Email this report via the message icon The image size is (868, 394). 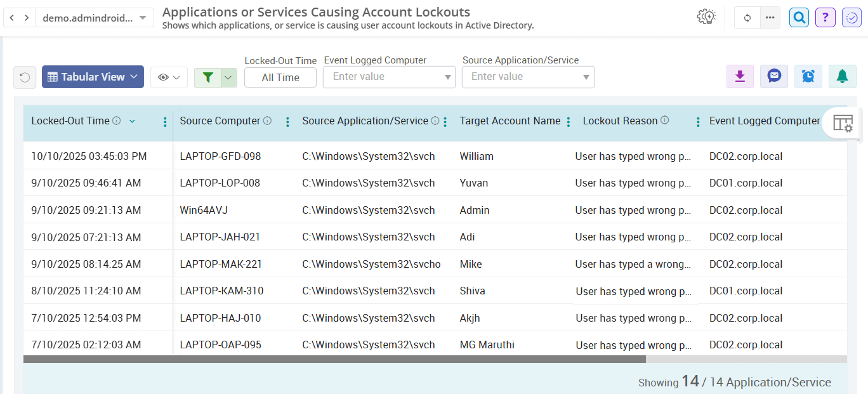[x=774, y=76]
